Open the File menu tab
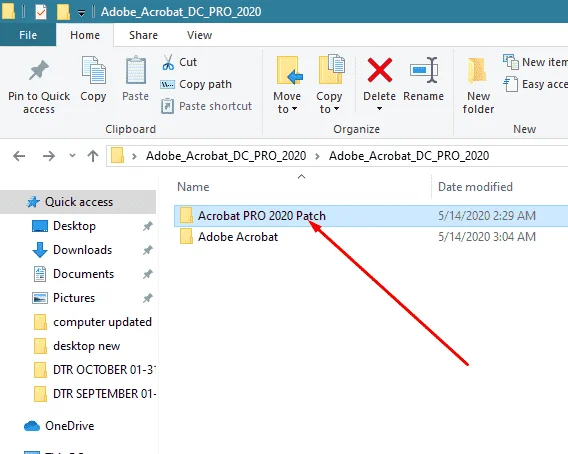 [28, 35]
